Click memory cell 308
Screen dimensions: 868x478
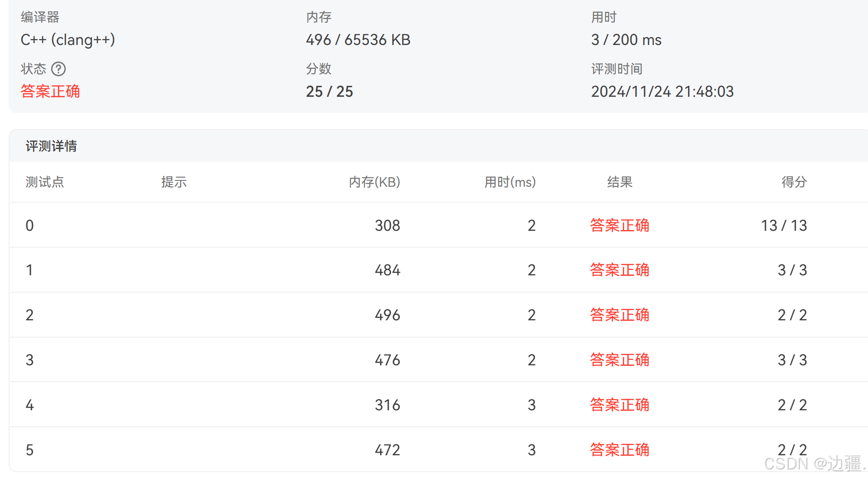[x=387, y=225]
